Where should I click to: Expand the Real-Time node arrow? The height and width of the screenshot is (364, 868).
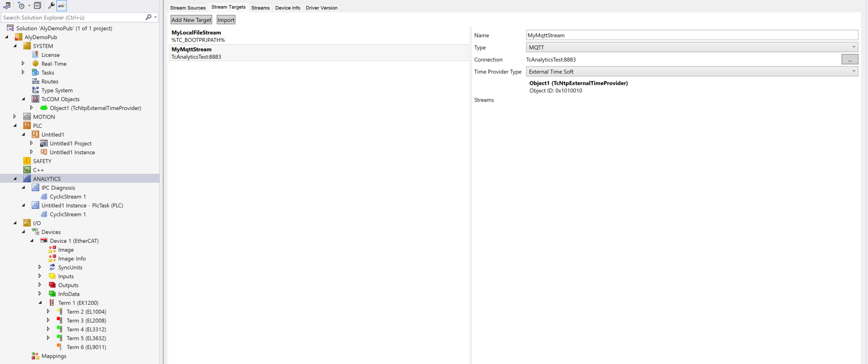(23, 64)
